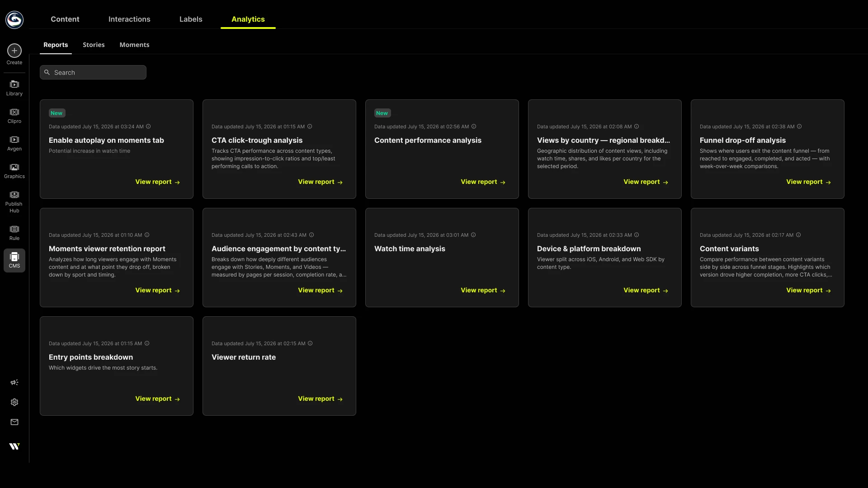Viewport: 868px width, 488px height.
Task: Open the Graphics sidebar icon
Action: tap(14, 167)
